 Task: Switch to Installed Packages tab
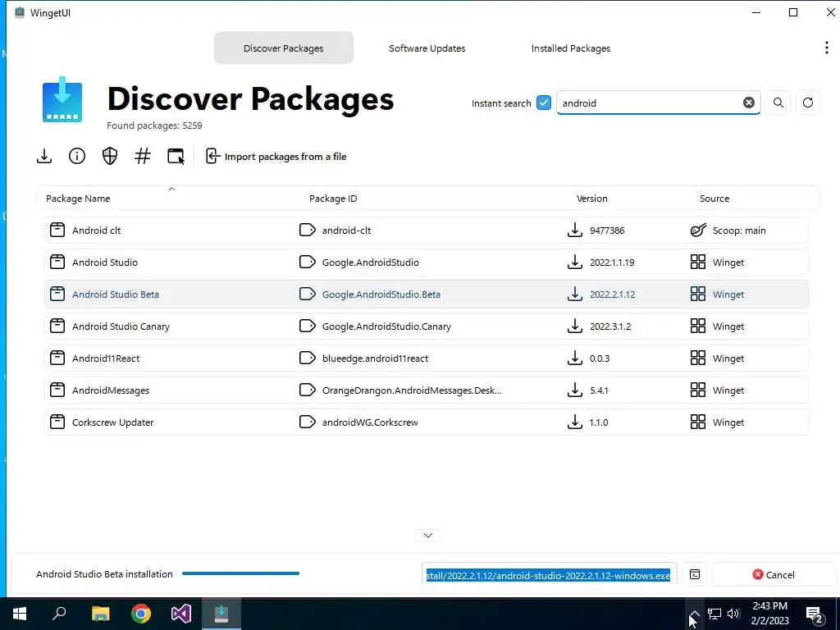[571, 48]
